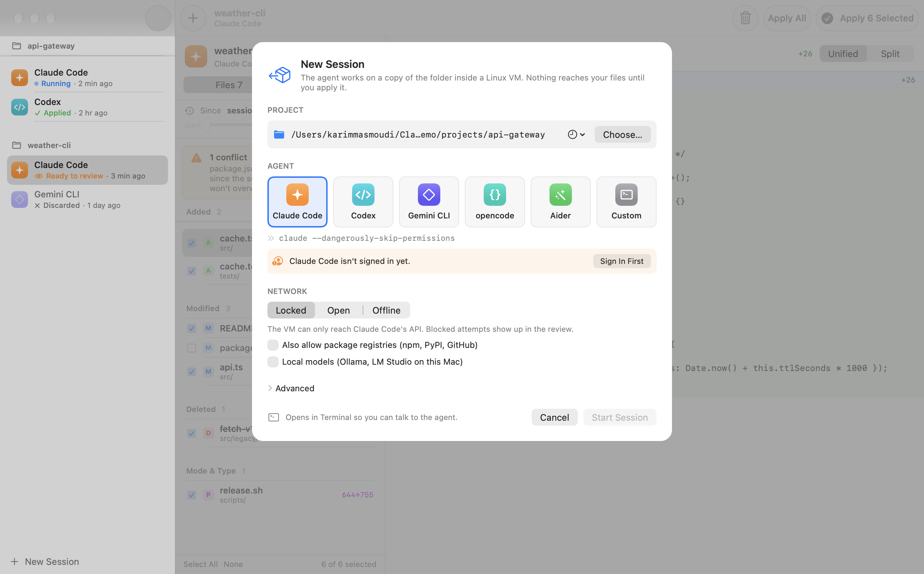Enable Local models checkbox

[x=273, y=362]
